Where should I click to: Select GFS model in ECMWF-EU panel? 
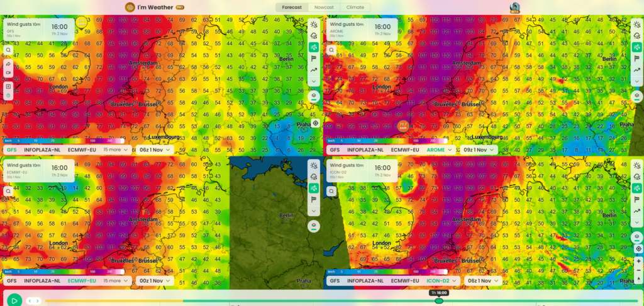point(11,281)
